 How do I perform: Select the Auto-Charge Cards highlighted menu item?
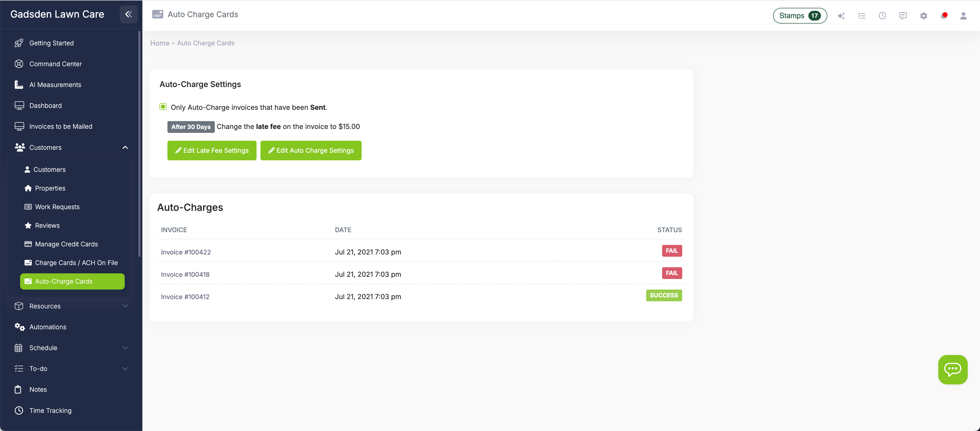click(72, 281)
